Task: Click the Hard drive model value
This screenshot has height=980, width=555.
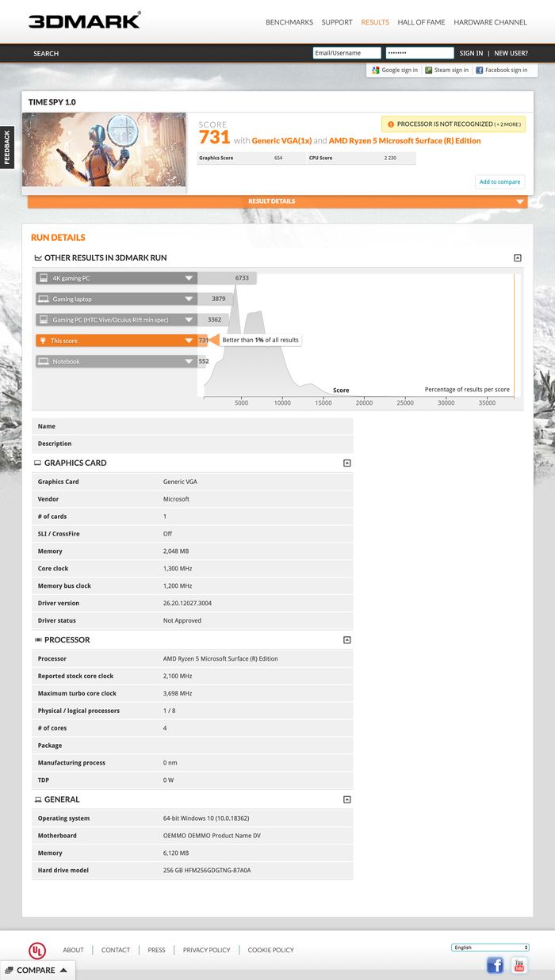Action: [207, 871]
